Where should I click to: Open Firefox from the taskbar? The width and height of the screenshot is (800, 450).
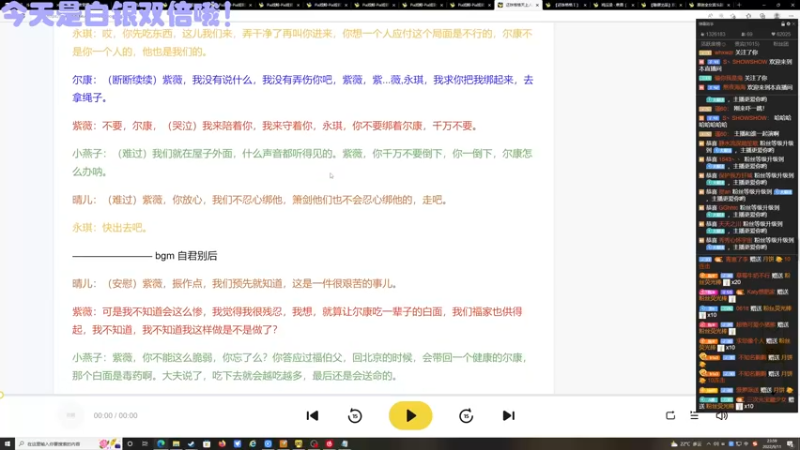[222, 444]
